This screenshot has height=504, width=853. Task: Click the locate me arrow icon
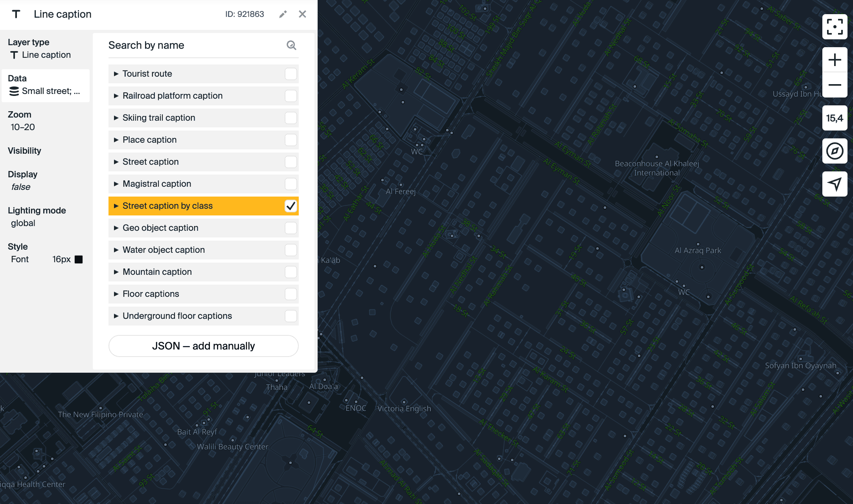coord(835,184)
